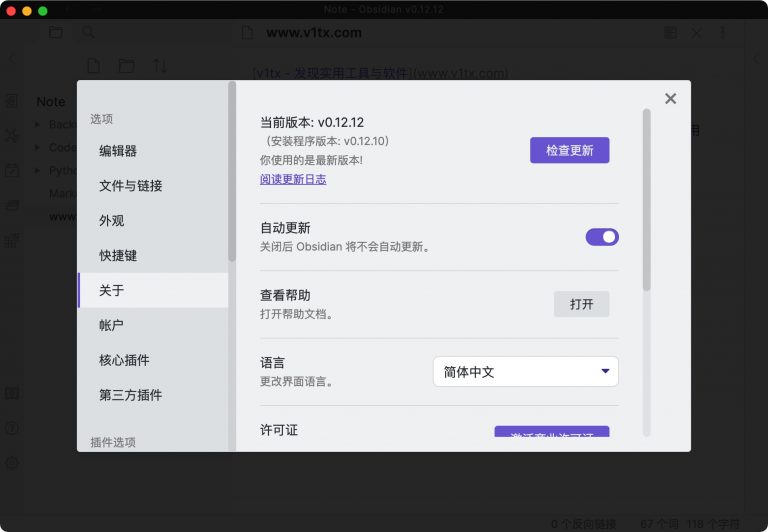Viewport: 768px width, 532px height.
Task: Click the 选项 sidebar heading
Action: (x=101, y=119)
